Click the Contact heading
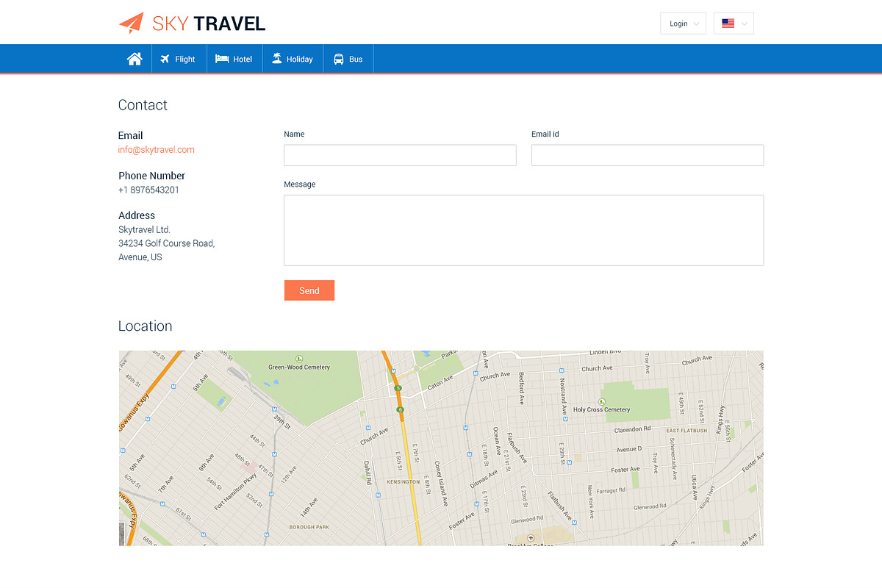This screenshot has height=588, width=882. [143, 105]
